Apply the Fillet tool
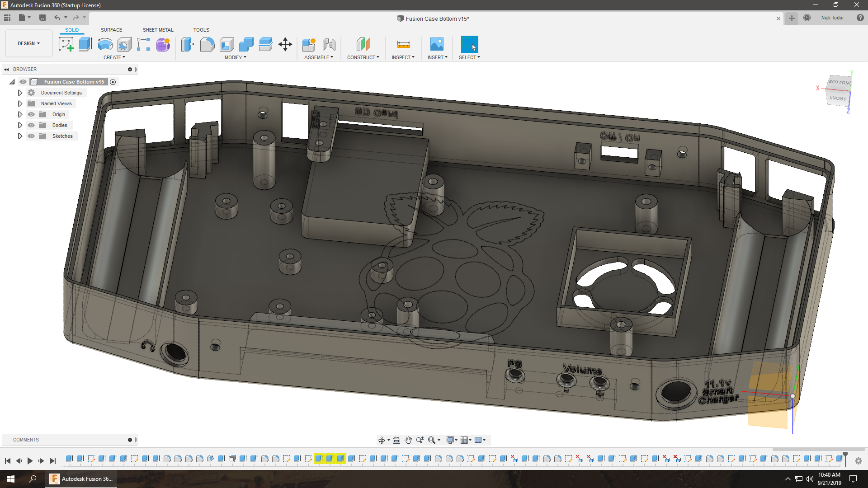The image size is (868, 488). [207, 44]
